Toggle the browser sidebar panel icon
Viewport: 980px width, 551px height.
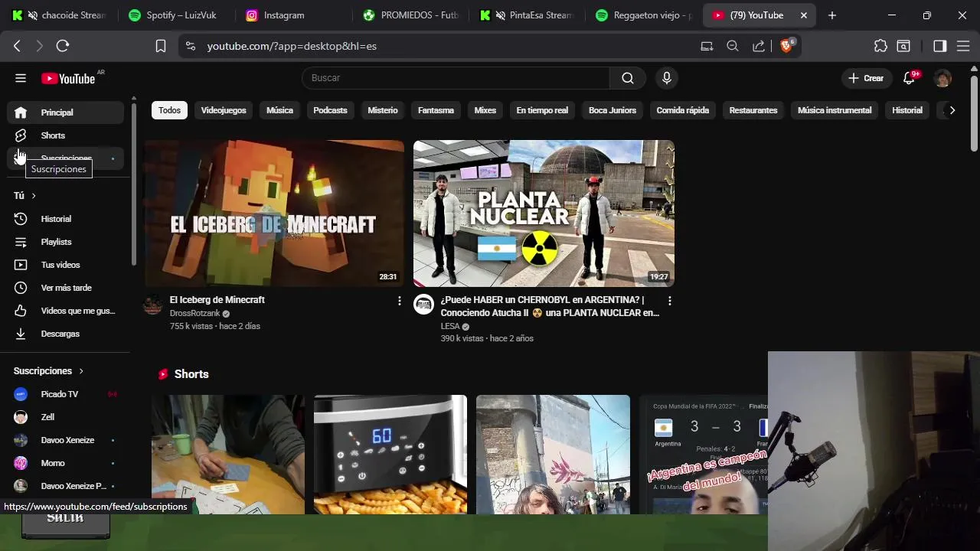(940, 46)
